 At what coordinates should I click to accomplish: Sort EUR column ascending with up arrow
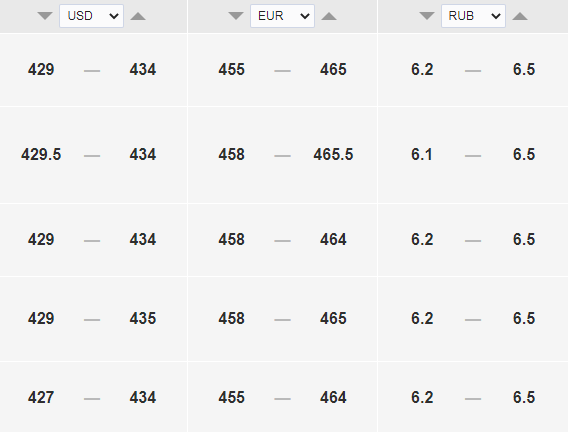tap(329, 16)
